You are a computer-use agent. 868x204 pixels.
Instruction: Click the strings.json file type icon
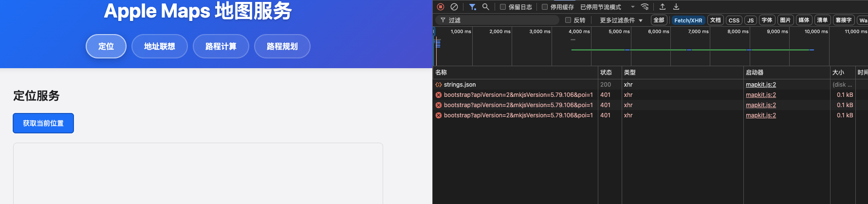(x=439, y=85)
